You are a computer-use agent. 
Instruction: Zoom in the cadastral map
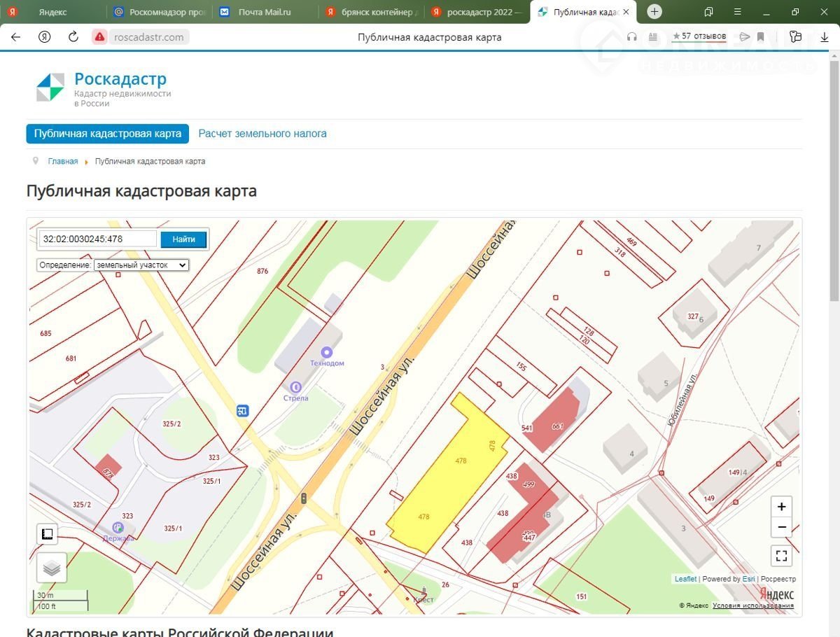tap(781, 507)
